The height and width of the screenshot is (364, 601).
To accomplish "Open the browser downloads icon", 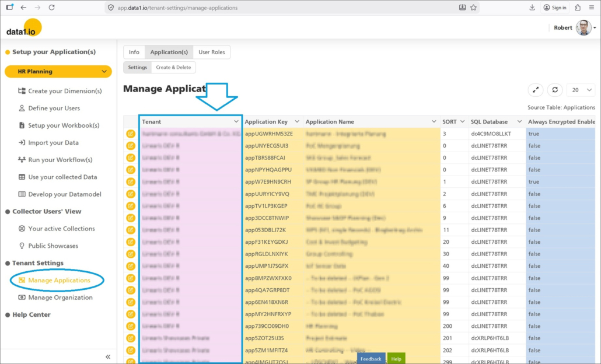I will tap(532, 8).
